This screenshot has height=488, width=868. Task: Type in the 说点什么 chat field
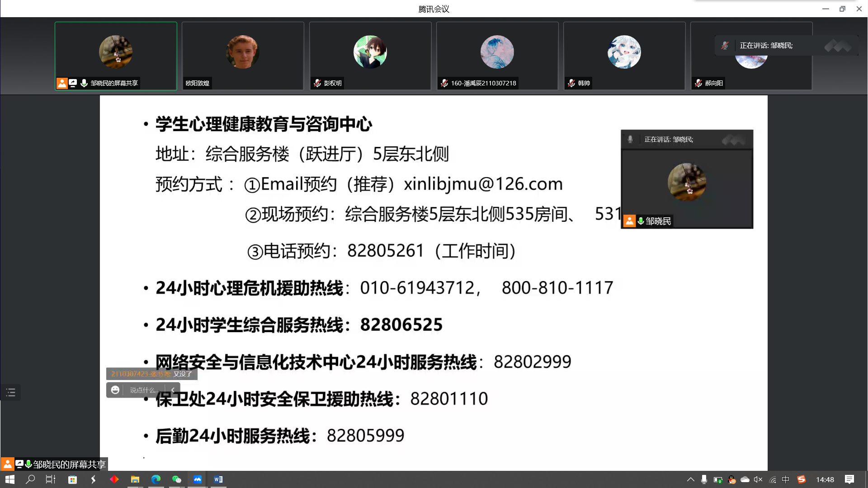point(145,390)
